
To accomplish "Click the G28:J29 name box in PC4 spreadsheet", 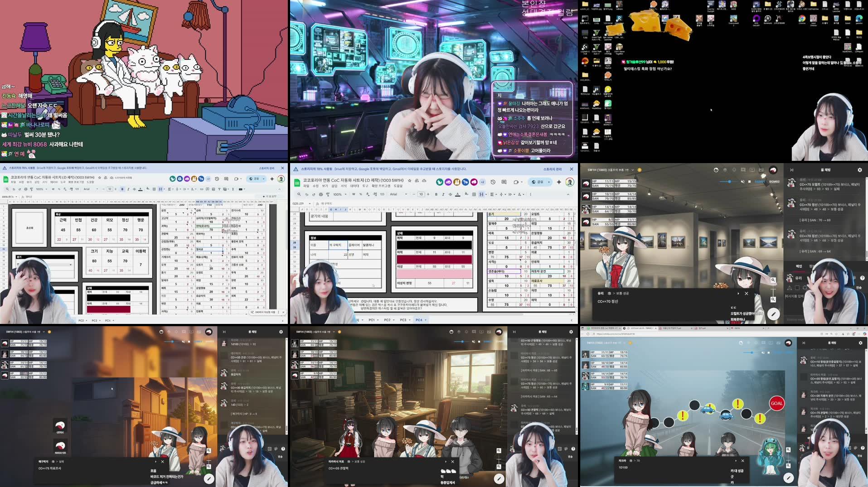I will (x=298, y=204).
